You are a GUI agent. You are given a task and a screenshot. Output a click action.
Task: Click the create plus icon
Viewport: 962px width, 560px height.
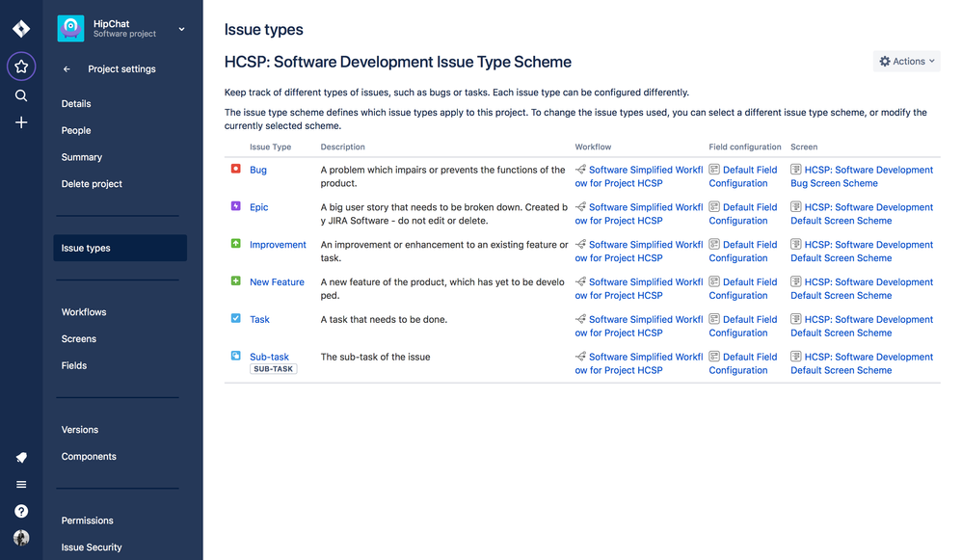click(x=21, y=122)
